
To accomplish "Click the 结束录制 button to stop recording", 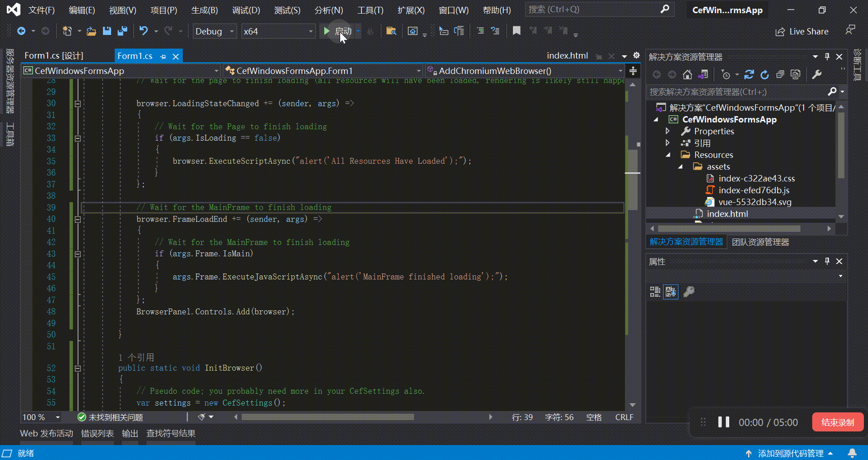I will (837, 422).
